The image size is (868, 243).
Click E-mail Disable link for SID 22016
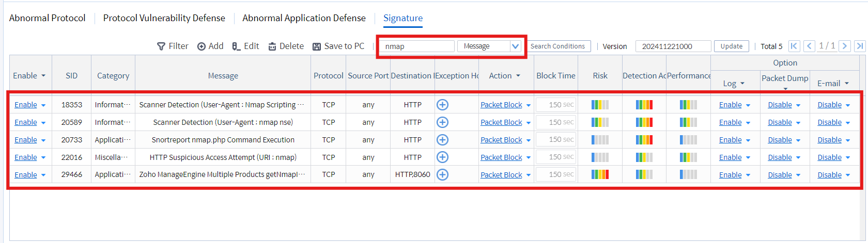click(x=830, y=157)
